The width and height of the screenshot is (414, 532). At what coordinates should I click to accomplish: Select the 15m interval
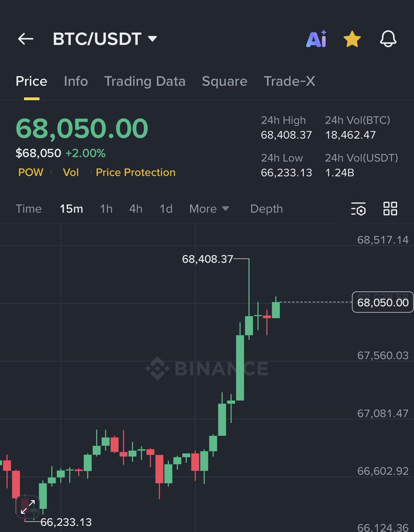(71, 209)
